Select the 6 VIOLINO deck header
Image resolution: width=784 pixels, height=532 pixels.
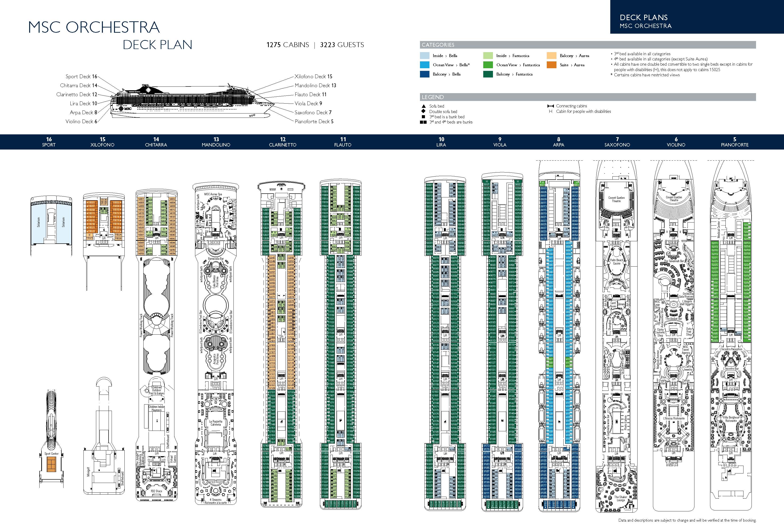tap(676, 142)
